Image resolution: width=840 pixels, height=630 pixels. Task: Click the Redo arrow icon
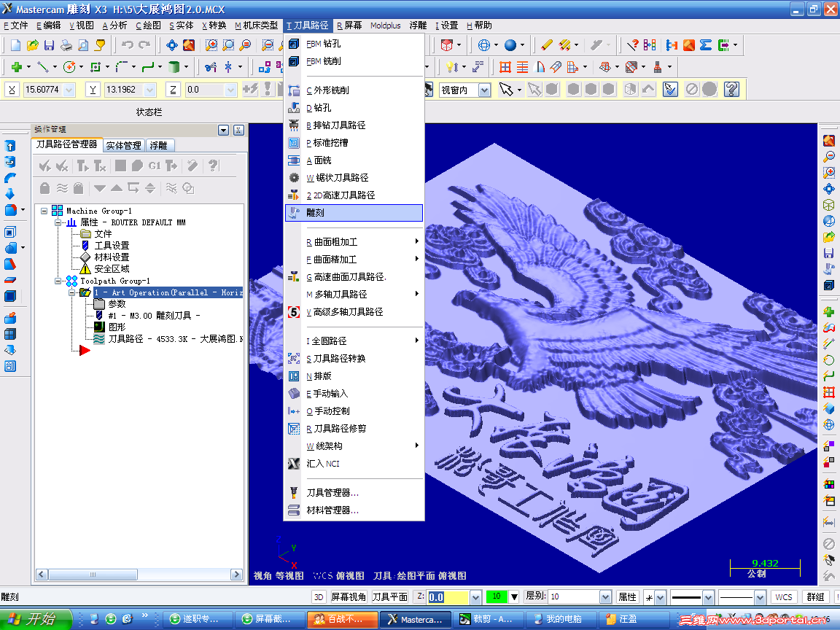tap(144, 45)
